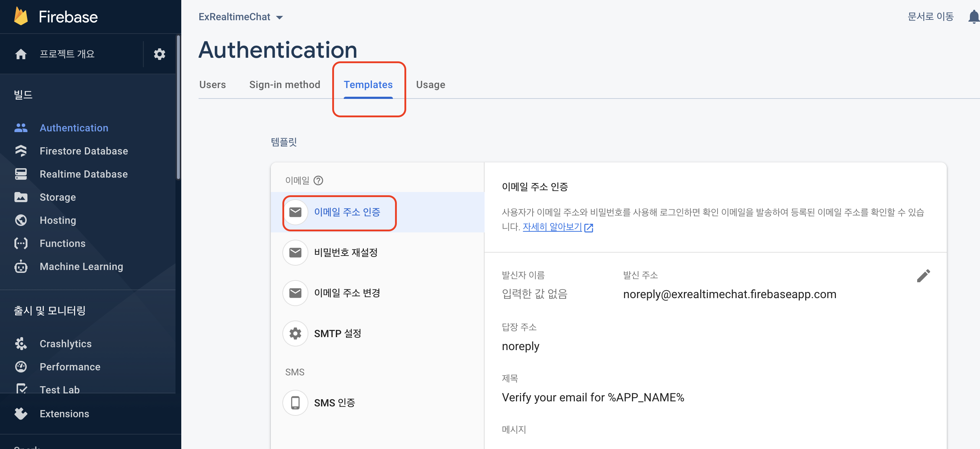Select the Usage tab
Image resolution: width=980 pixels, height=449 pixels.
point(430,84)
